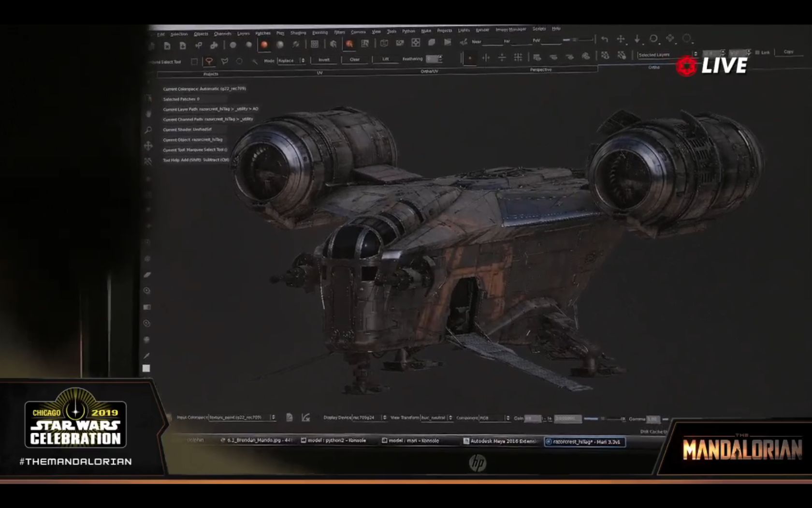The image size is (812, 508).
Task: Click the curve graph icon in bottom bar
Action: coord(305,417)
